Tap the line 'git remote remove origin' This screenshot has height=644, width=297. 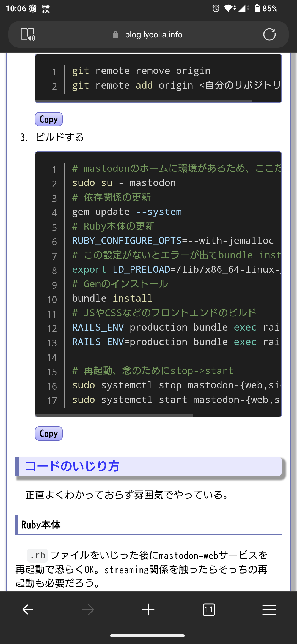pyautogui.click(x=141, y=71)
